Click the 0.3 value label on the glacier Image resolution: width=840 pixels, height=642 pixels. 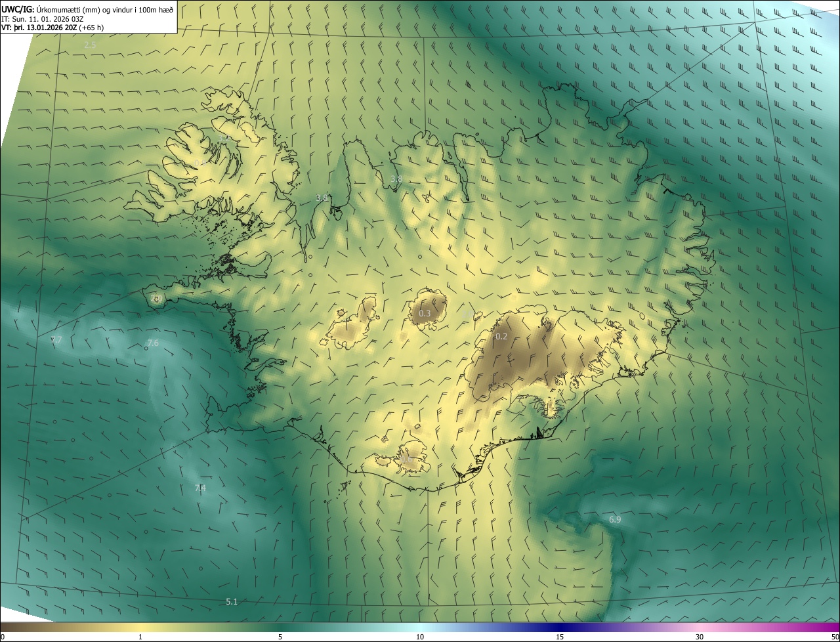[425, 313]
